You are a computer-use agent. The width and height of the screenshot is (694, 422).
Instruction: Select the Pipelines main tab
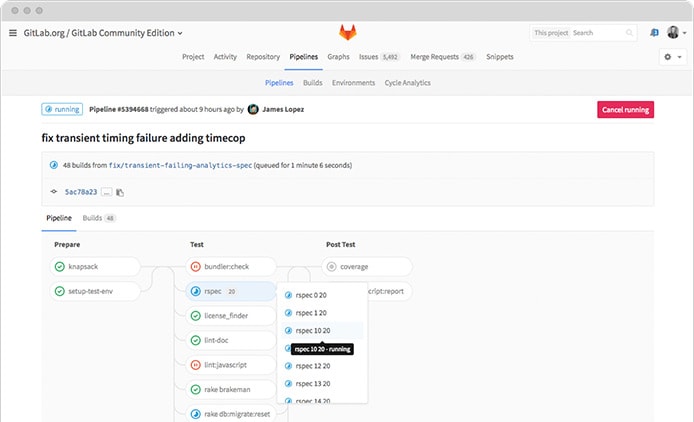pyautogui.click(x=304, y=57)
